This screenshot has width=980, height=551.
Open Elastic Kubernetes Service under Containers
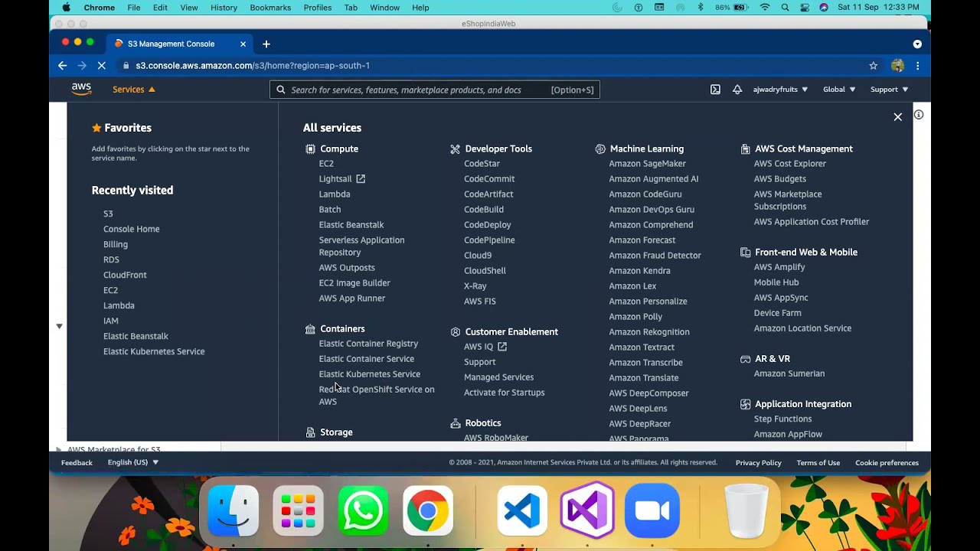click(x=369, y=374)
